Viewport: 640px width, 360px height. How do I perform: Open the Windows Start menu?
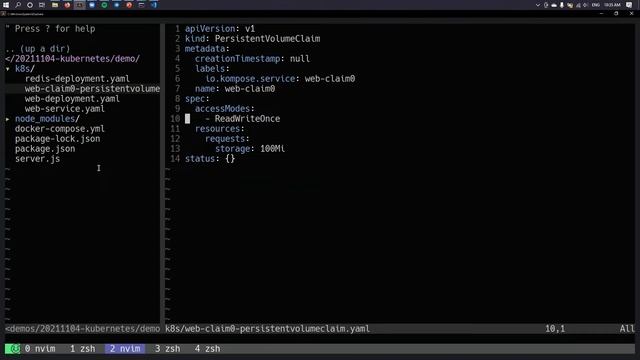(6, 5)
